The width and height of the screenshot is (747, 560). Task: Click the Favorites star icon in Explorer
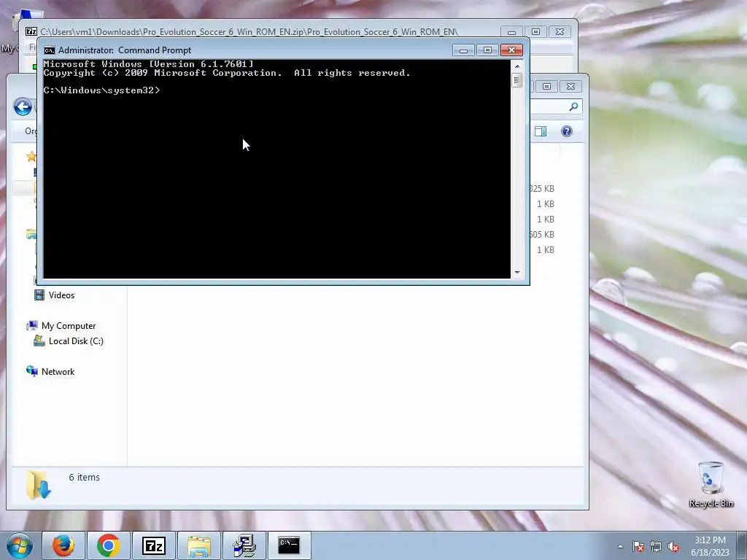click(x=31, y=157)
